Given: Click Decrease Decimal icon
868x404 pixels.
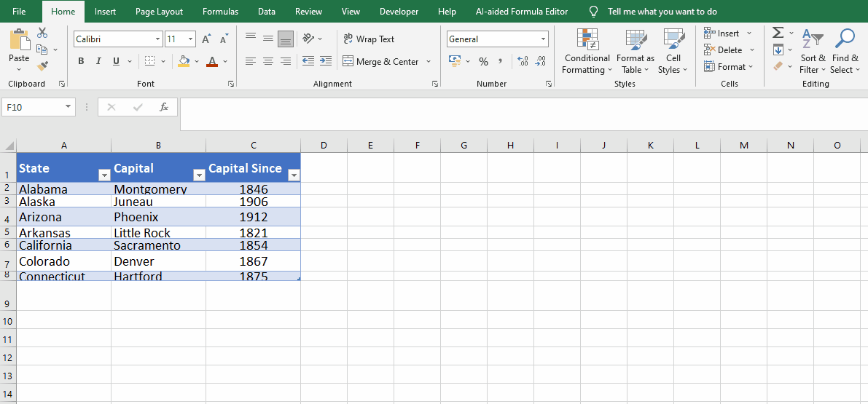Looking at the screenshot, I should [540, 61].
